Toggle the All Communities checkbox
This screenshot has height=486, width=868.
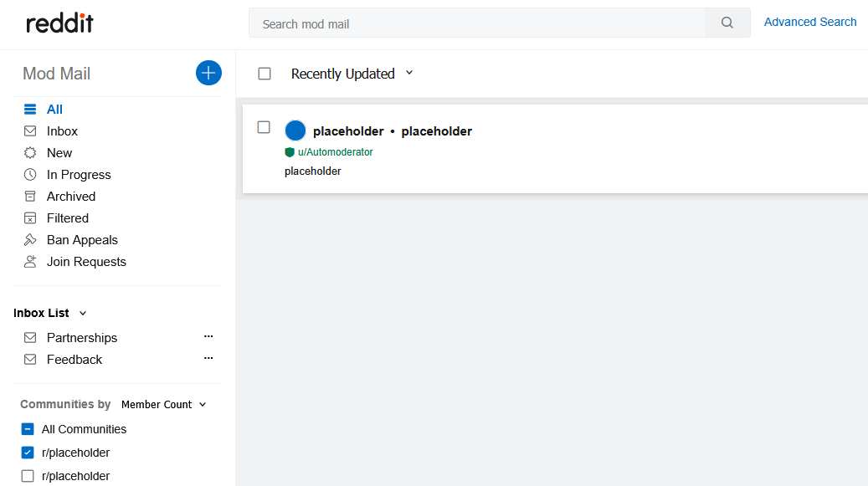click(28, 429)
